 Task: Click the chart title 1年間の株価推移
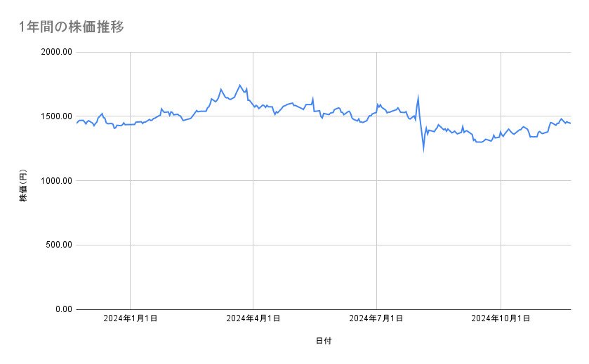coord(72,27)
